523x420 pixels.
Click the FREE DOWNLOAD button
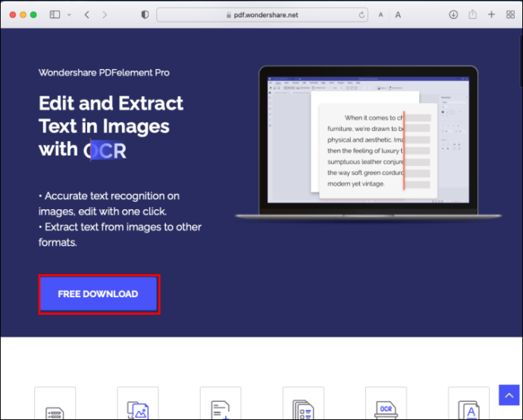point(99,294)
